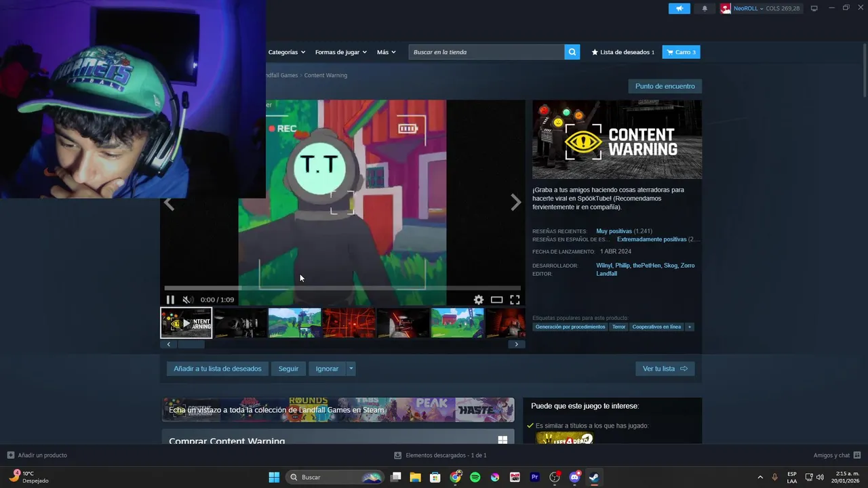868x488 pixels.
Task: Click the Punto de encuentro button
Action: click(665, 86)
